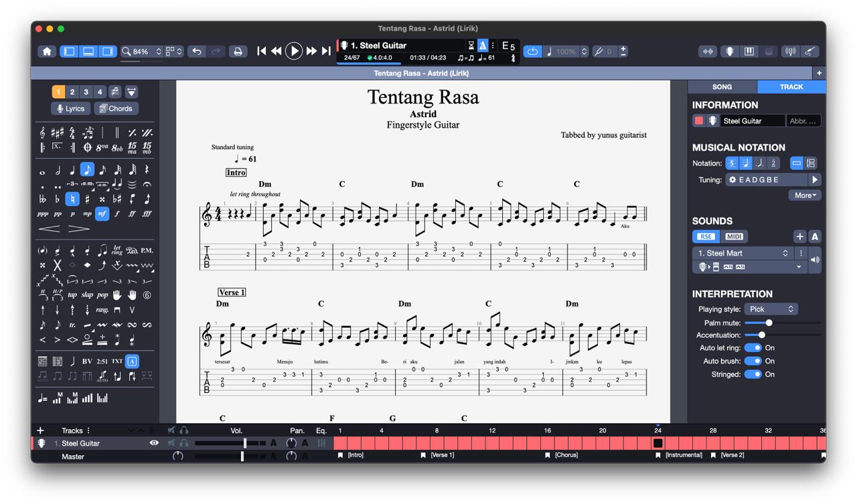
Task: Click the speaker icon beside Steel Mart
Action: (x=815, y=260)
